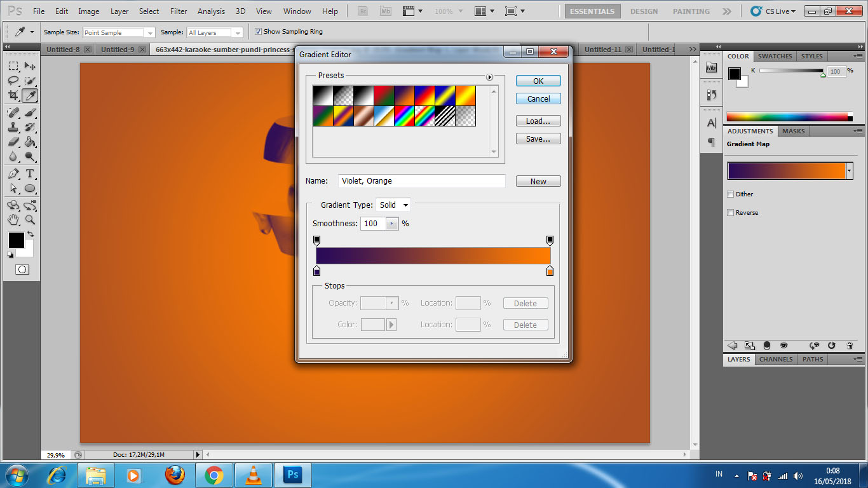Select the Dodge tool
This screenshot has height=488, width=868.
tap(30, 156)
